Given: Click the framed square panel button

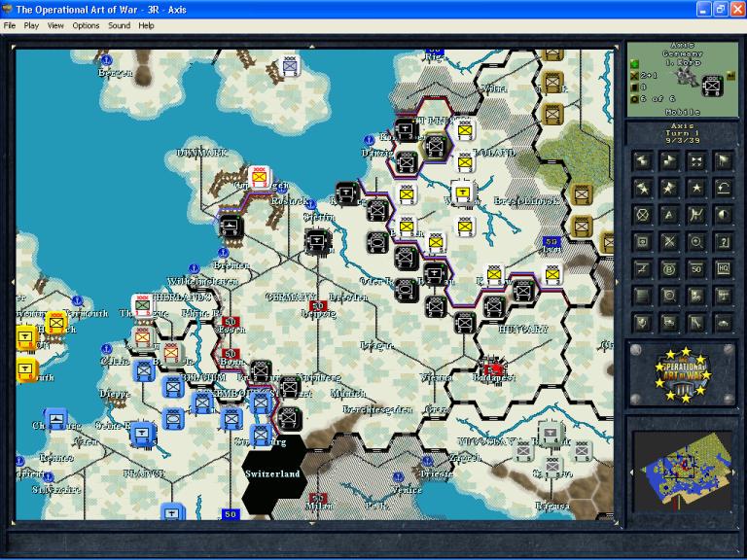Looking at the screenshot, I should [642, 242].
